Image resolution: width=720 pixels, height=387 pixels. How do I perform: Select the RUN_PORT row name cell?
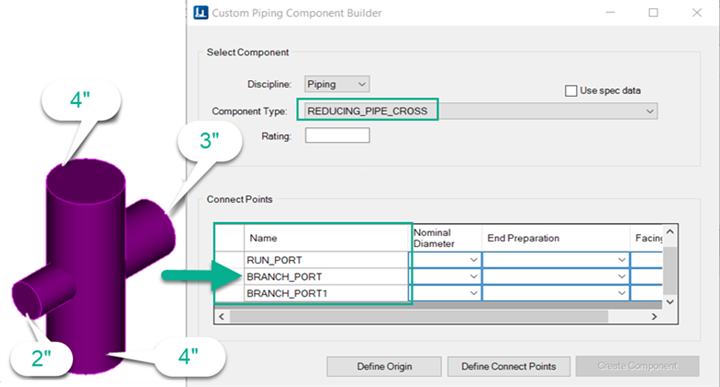click(x=326, y=260)
